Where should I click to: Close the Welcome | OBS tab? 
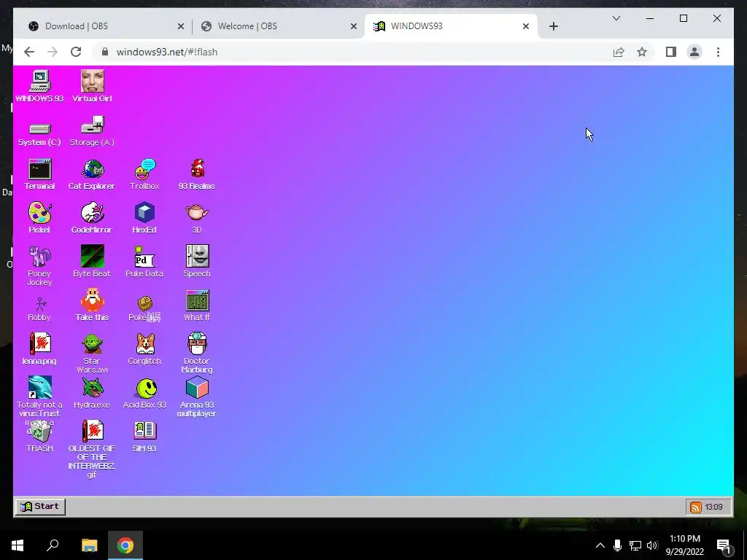click(354, 27)
